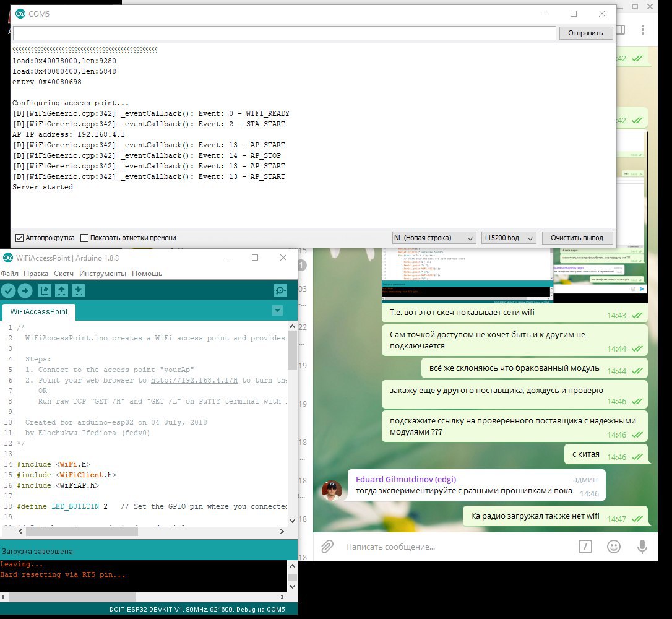Click the Arduino Upload arrow button

(25, 291)
